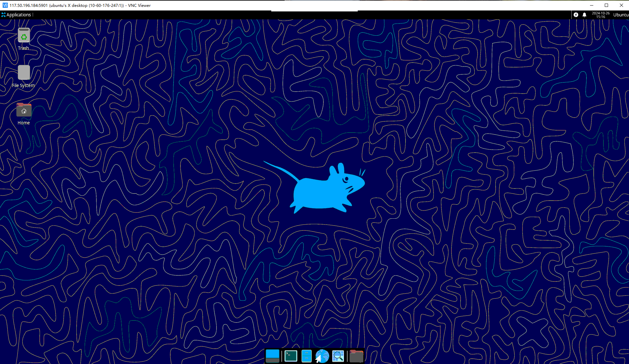This screenshot has width=629, height=364.
Task: Open the notifications bell in panel
Action: (x=584, y=15)
